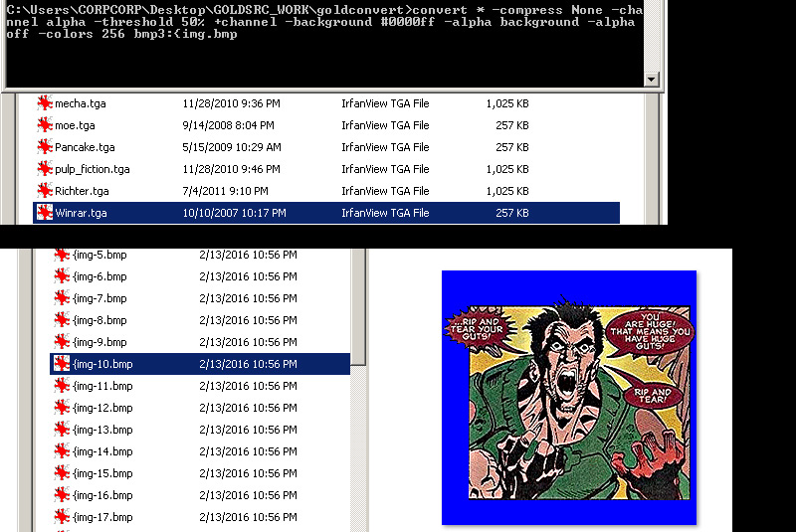Click the BMP file list scrollbar thumb
Image resolution: width=796 pixels, height=532 pixels.
pos(358,306)
